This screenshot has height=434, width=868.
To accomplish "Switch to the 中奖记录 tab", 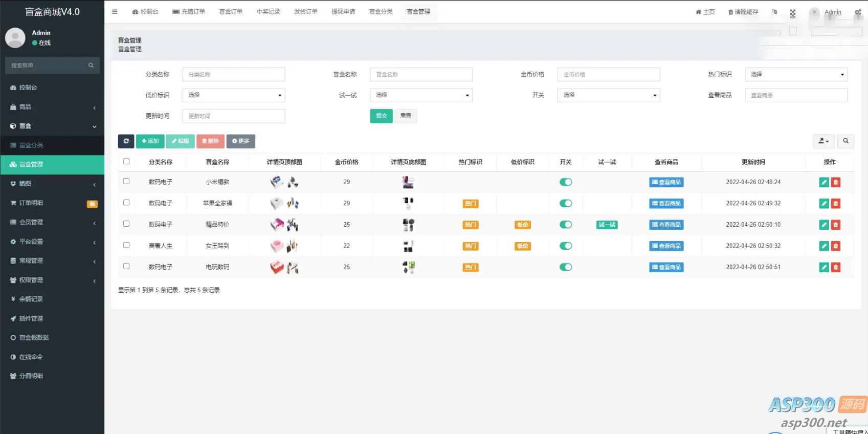I will click(268, 12).
